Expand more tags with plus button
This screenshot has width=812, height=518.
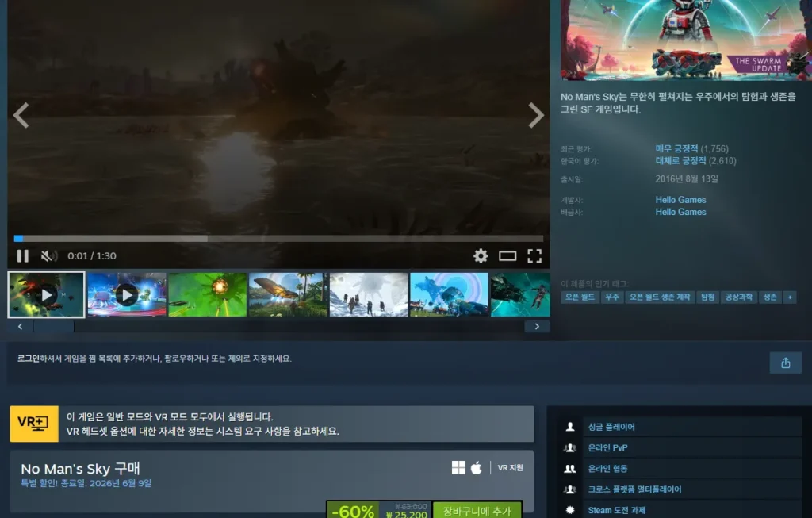coord(790,297)
